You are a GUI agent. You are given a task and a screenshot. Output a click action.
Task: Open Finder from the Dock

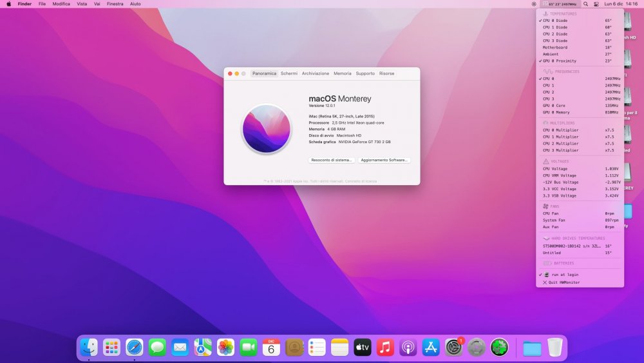pyautogui.click(x=89, y=348)
